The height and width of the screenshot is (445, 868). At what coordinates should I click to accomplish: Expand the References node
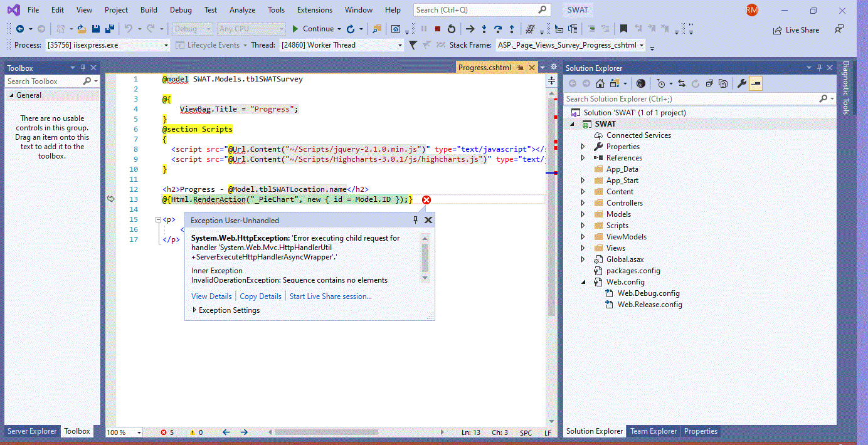point(583,158)
